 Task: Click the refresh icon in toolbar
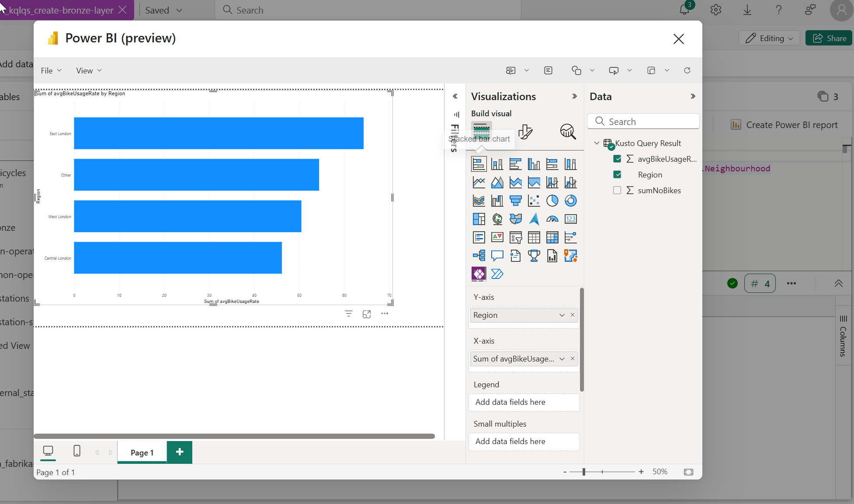pyautogui.click(x=687, y=70)
